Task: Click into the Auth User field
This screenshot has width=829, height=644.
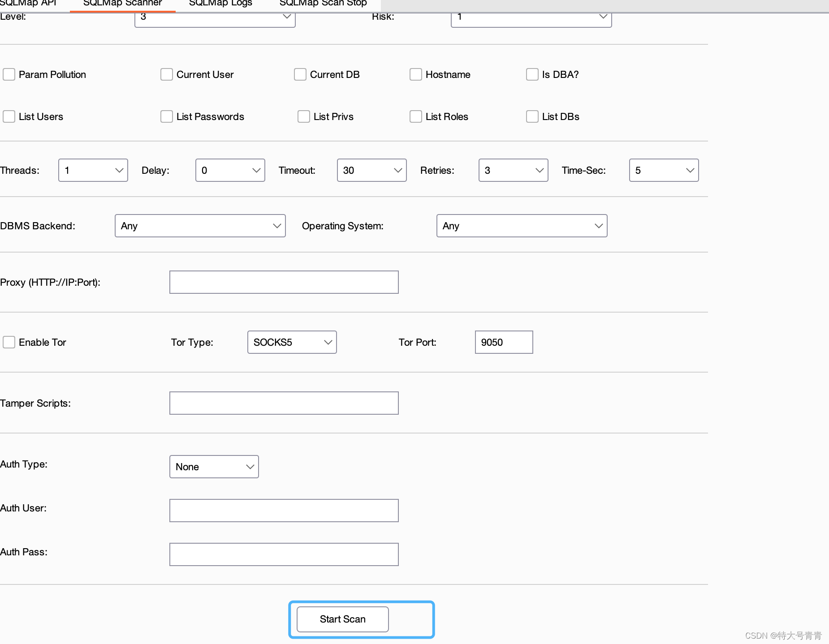Action: click(284, 511)
